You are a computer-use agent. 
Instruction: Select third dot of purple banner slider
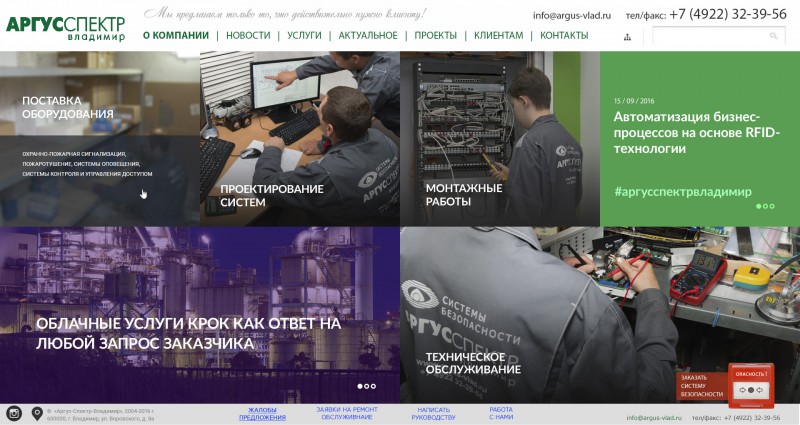click(373, 386)
